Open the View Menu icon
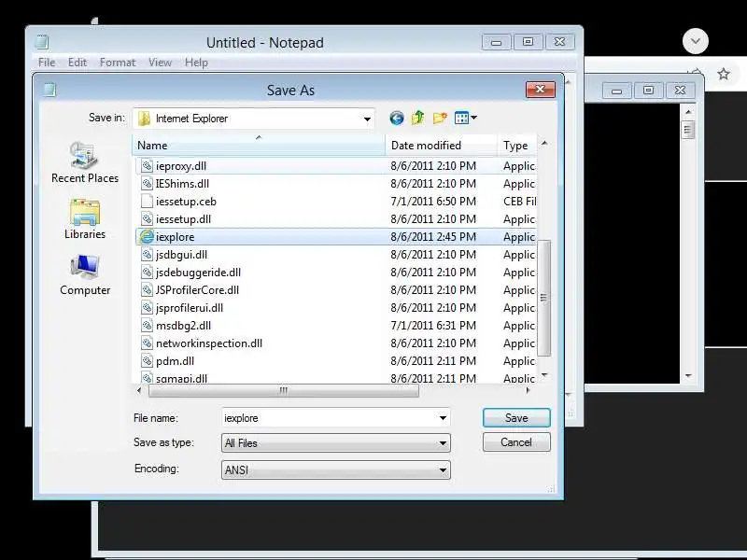This screenshot has height=560, width=747. pos(465,118)
